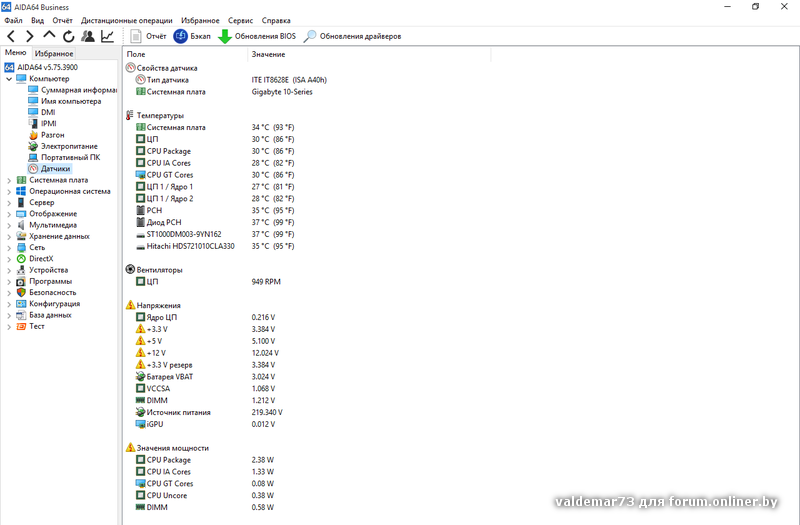The width and height of the screenshot is (800, 525).
Task: Refresh sensor data with the reload icon
Action: (x=68, y=36)
